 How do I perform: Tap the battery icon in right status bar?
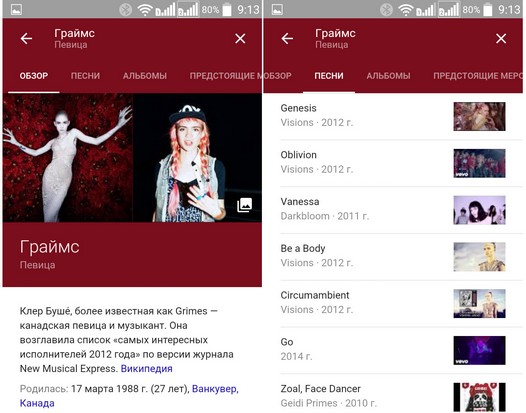488,9
